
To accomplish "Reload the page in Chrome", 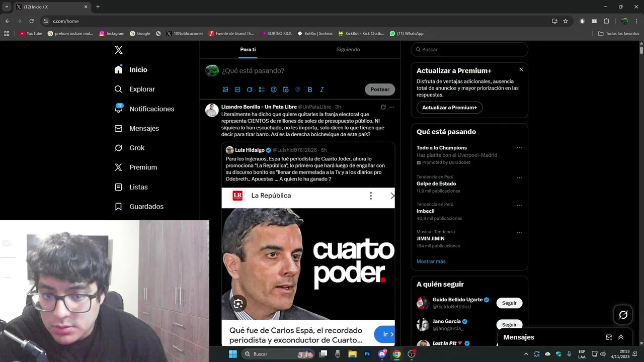I will tap(31, 21).
